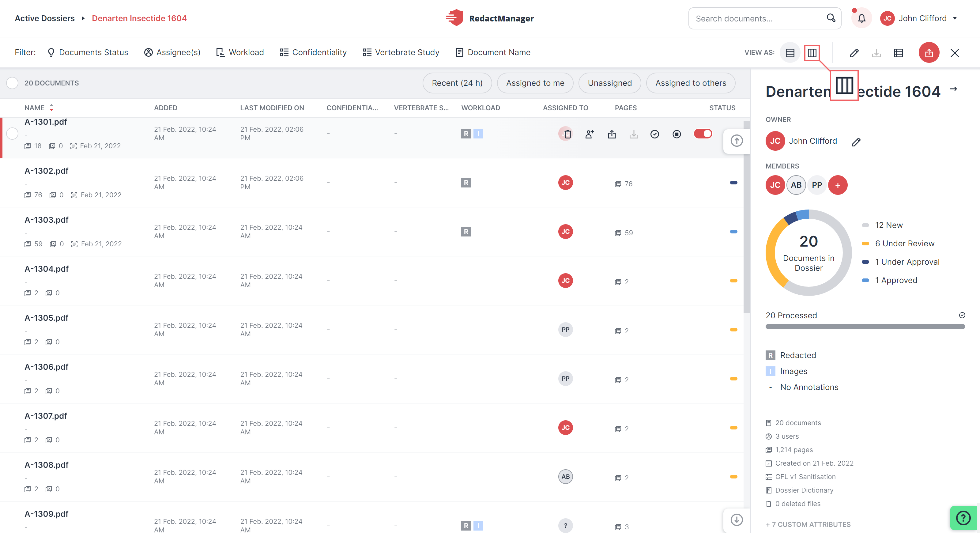Click the JC member avatar
Viewport: 980px width, 533px height.
pyautogui.click(x=775, y=185)
